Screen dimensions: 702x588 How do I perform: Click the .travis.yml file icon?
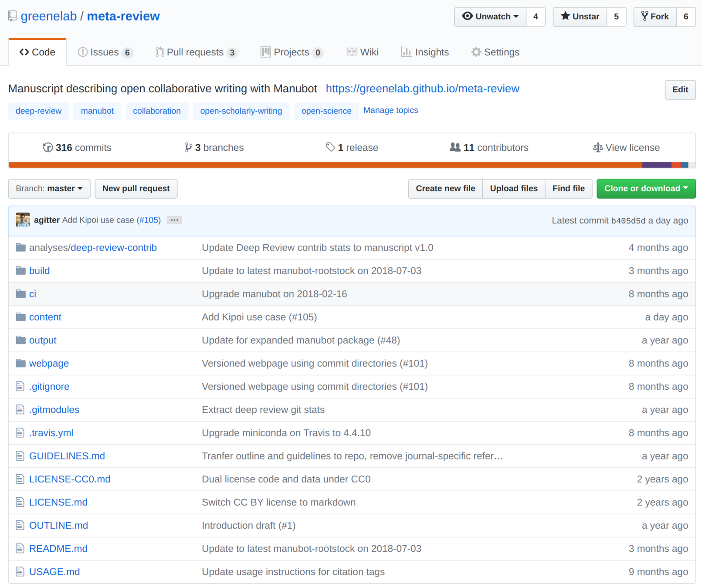click(20, 433)
